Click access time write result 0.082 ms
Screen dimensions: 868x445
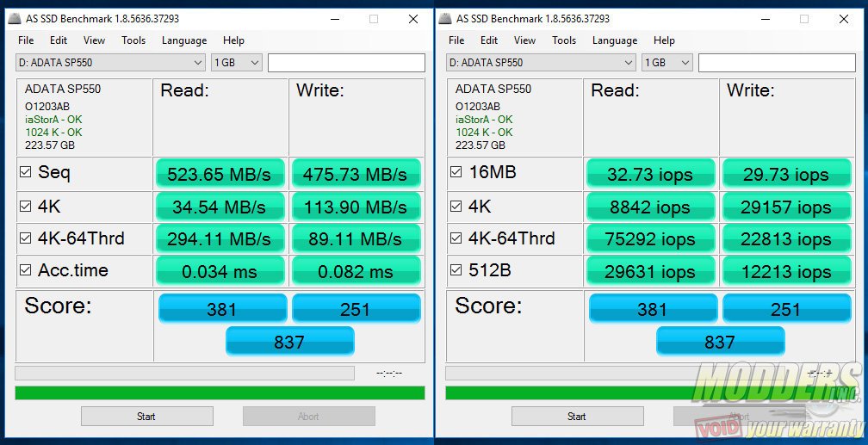(x=356, y=271)
